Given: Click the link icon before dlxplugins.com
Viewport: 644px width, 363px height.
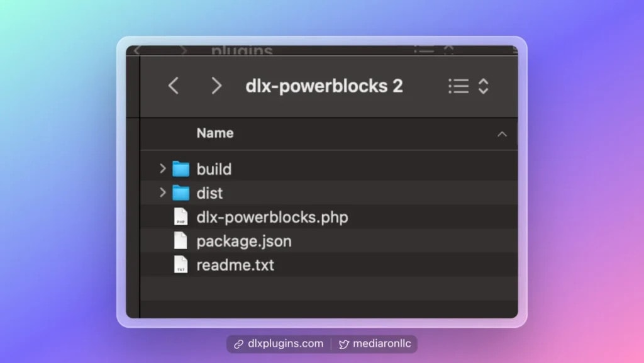Looking at the screenshot, I should pos(238,344).
